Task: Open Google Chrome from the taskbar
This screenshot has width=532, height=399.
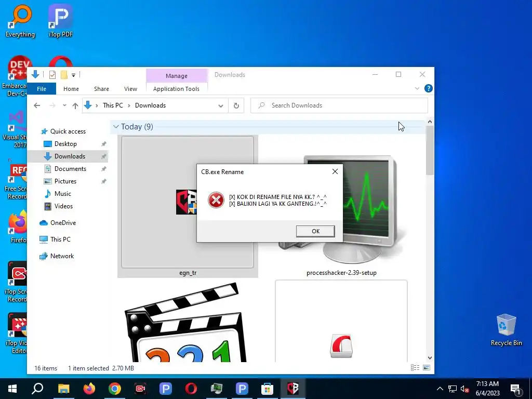Action: [x=115, y=389]
